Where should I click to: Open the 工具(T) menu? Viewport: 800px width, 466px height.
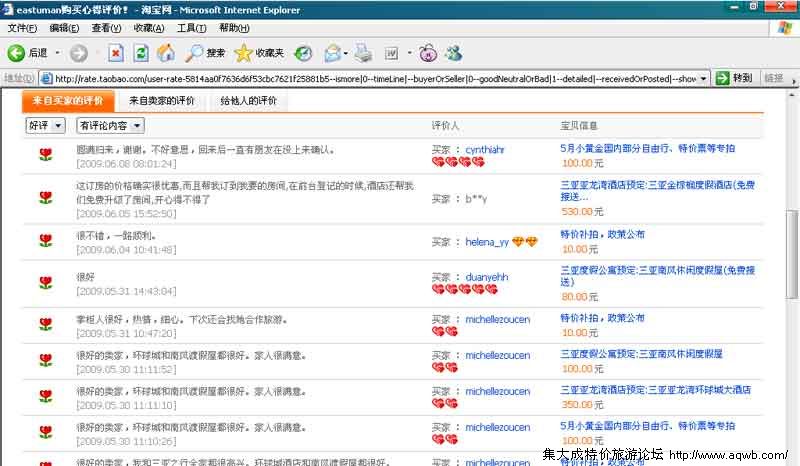click(191, 28)
